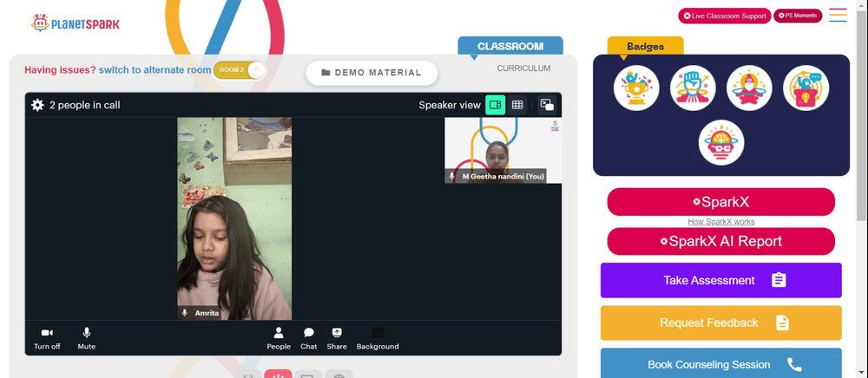Switch to the CLASSROOM tab
The image size is (868, 378).
(x=510, y=46)
